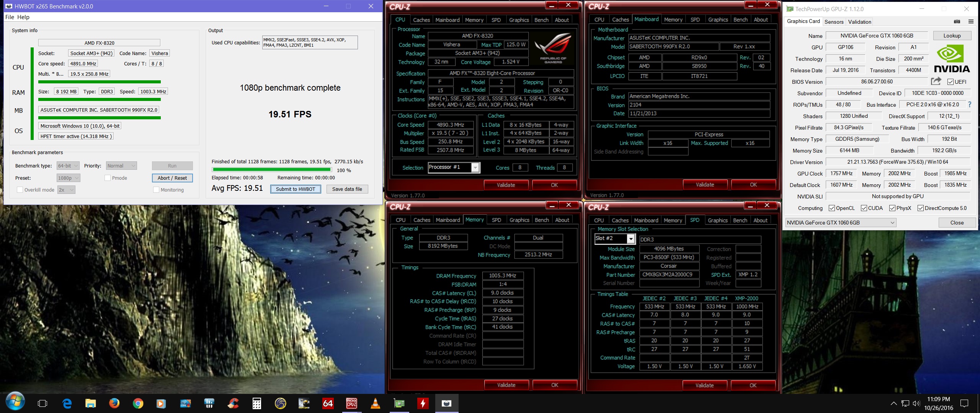This screenshot has height=413, width=980.
Task: Open the Help menu in HWBOT
Action: [x=23, y=17]
